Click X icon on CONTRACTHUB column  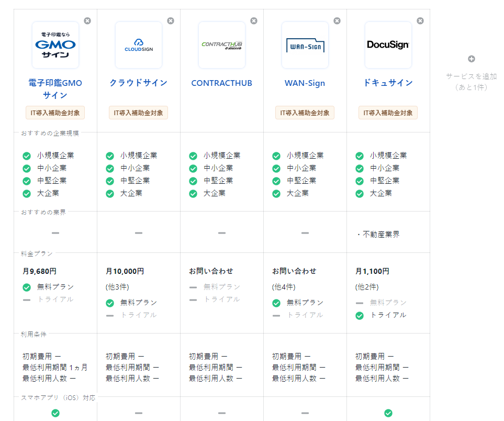(x=254, y=21)
